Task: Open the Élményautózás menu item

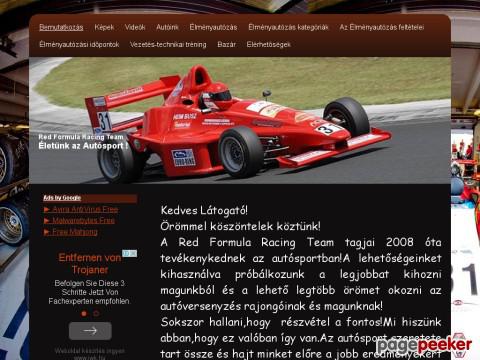Action: 213,27
